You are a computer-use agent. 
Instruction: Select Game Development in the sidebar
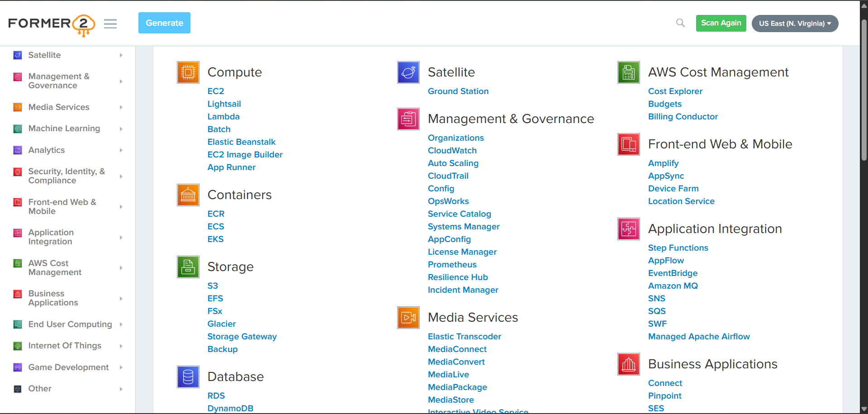(x=68, y=367)
